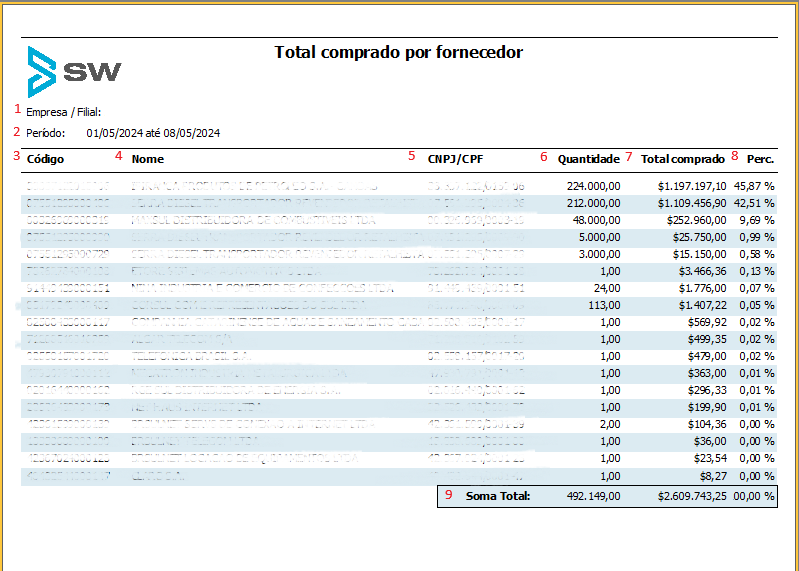Click the 'Soma Total:' label
The image size is (799, 571).
pos(498,496)
